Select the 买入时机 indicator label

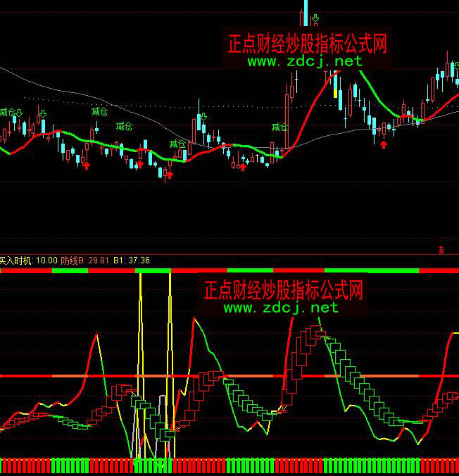tap(17, 261)
